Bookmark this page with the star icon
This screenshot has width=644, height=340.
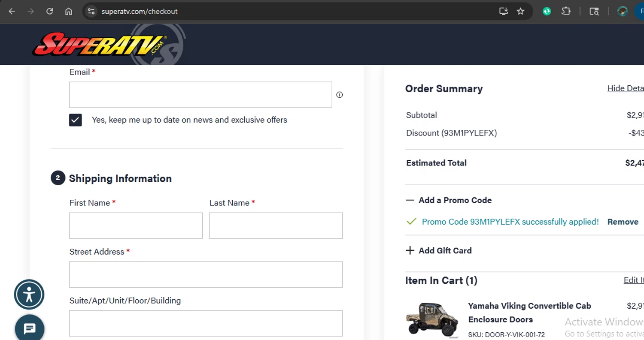[x=521, y=12]
